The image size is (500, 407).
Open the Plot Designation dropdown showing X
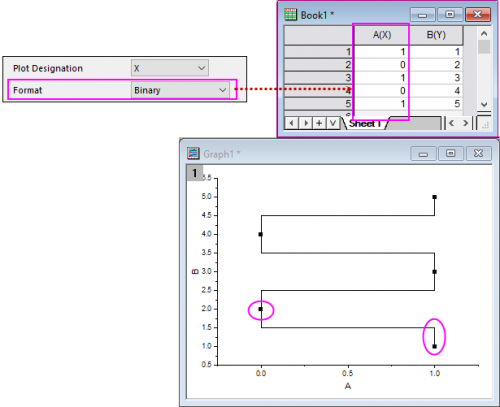(x=170, y=68)
